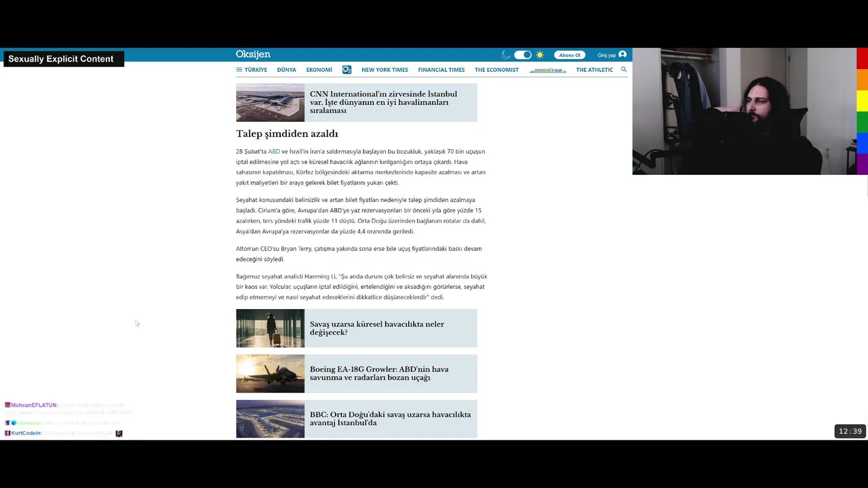Click the sun light-mode icon
Screen dimensions: 868x488
(540, 55)
